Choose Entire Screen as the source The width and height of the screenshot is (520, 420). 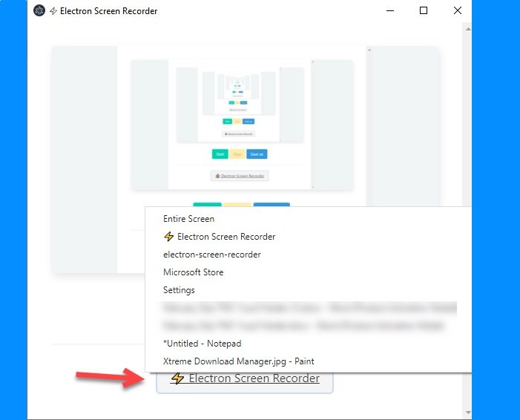pos(188,219)
